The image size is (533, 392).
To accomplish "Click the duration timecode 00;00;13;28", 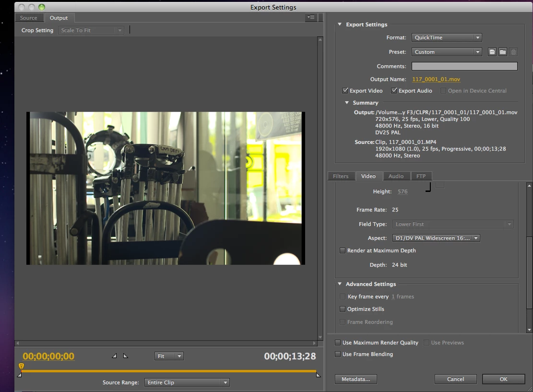I will [290, 356].
